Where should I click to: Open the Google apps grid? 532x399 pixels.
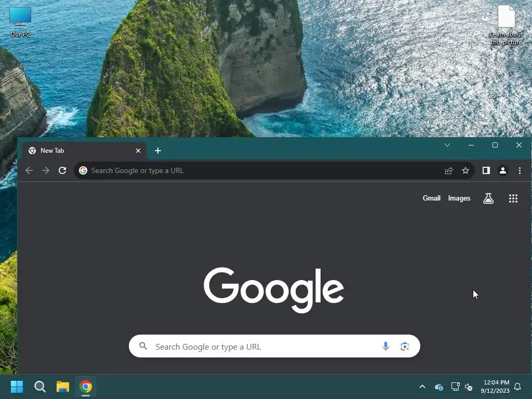[513, 198]
